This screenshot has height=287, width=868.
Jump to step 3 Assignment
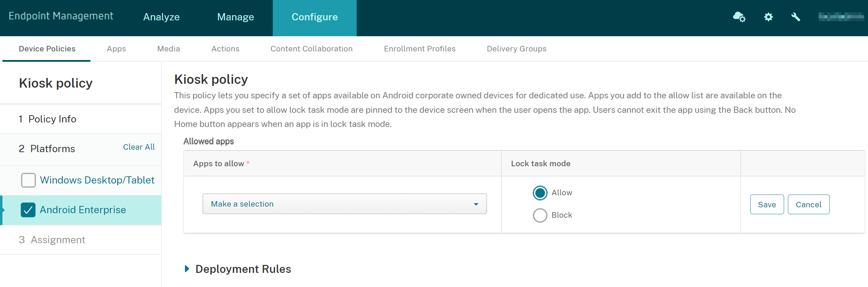58,240
